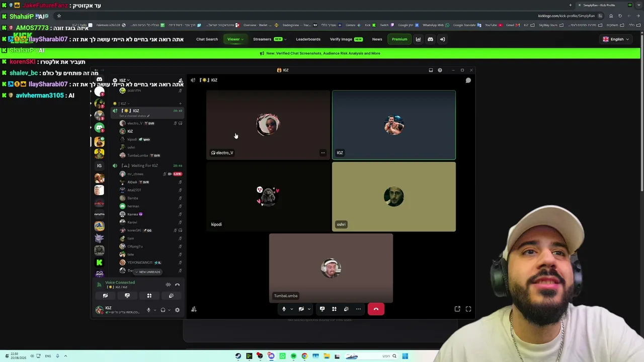This screenshot has height=362, width=644.
Task: Click the Premium button
Action: pyautogui.click(x=399, y=39)
